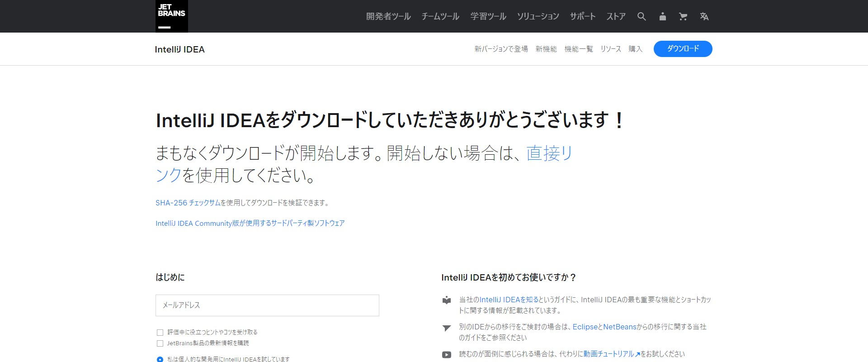This screenshot has width=868, height=362.
Task: Click IntelliJ IDEAを初めてお使いですか heading
Action: coord(509,277)
